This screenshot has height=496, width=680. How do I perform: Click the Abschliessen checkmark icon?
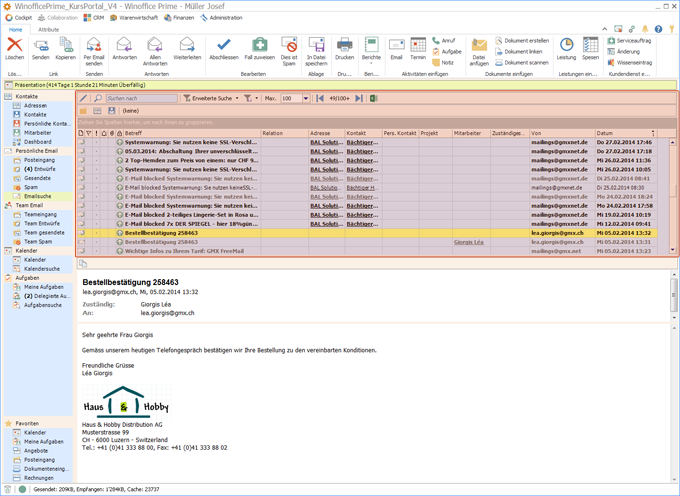click(x=224, y=45)
